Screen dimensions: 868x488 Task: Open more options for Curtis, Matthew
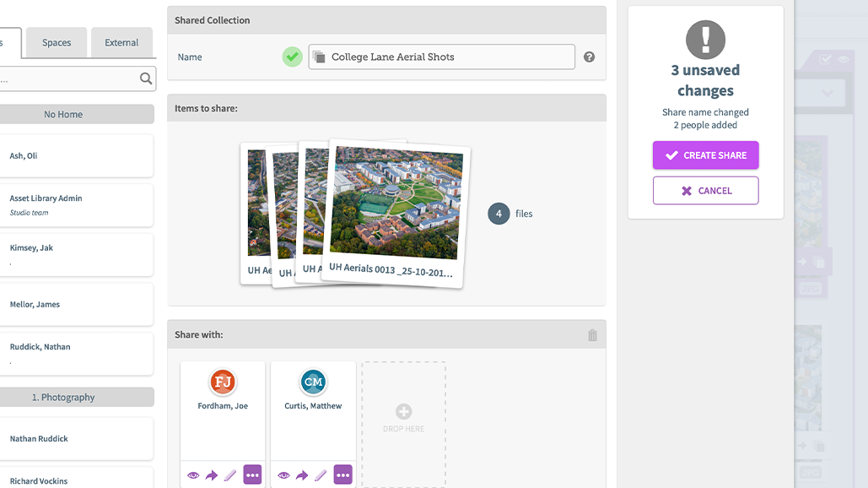[342, 474]
